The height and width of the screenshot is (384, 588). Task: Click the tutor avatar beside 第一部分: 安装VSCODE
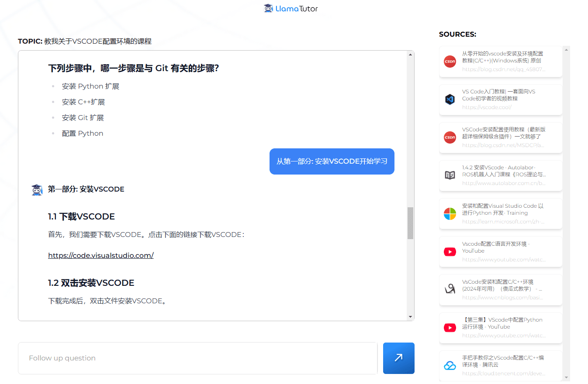pos(37,189)
